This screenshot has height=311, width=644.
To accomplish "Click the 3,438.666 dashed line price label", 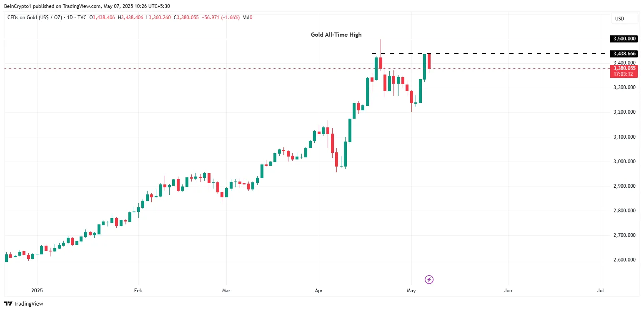I will [624, 54].
